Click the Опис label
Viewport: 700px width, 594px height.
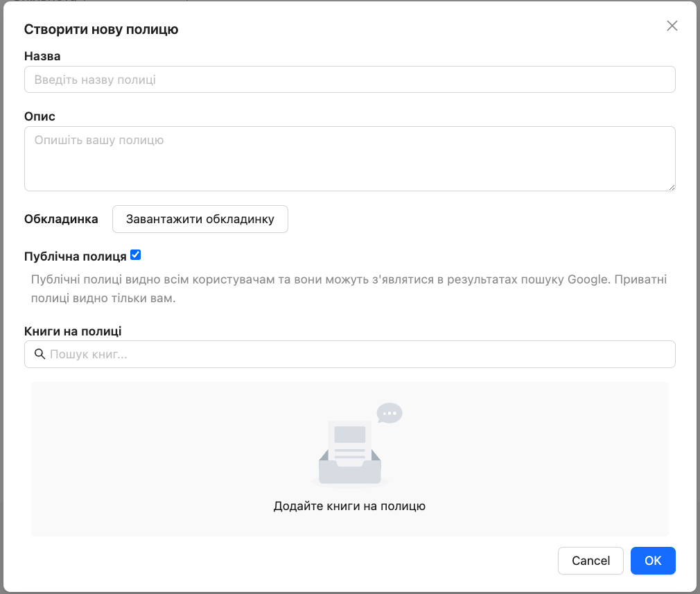40,116
